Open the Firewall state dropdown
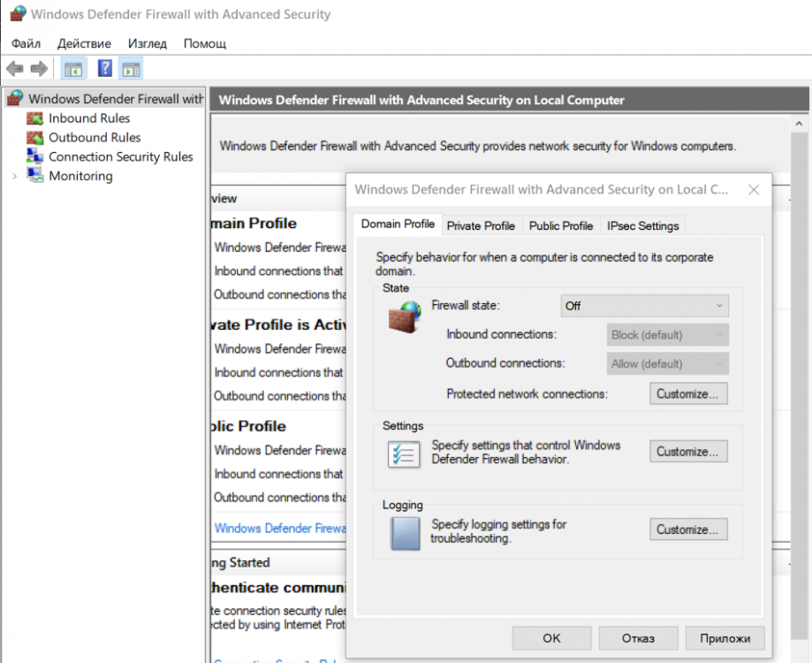This screenshot has width=812, height=663. pyautogui.click(x=644, y=306)
